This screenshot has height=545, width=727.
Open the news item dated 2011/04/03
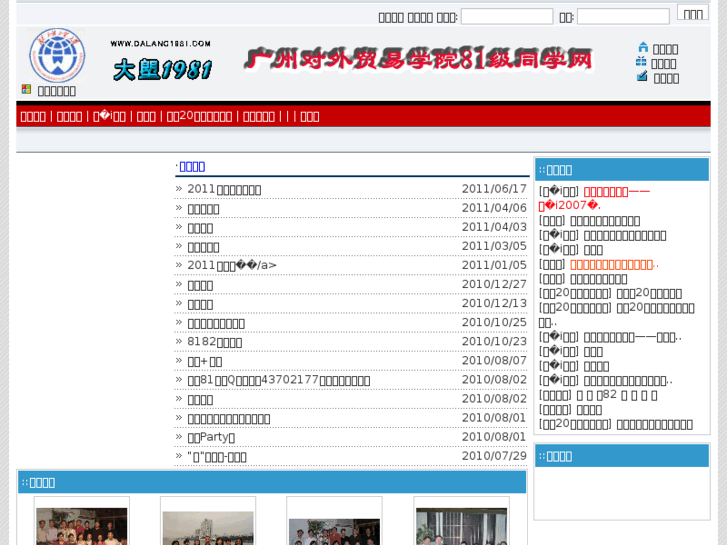pyautogui.click(x=200, y=228)
